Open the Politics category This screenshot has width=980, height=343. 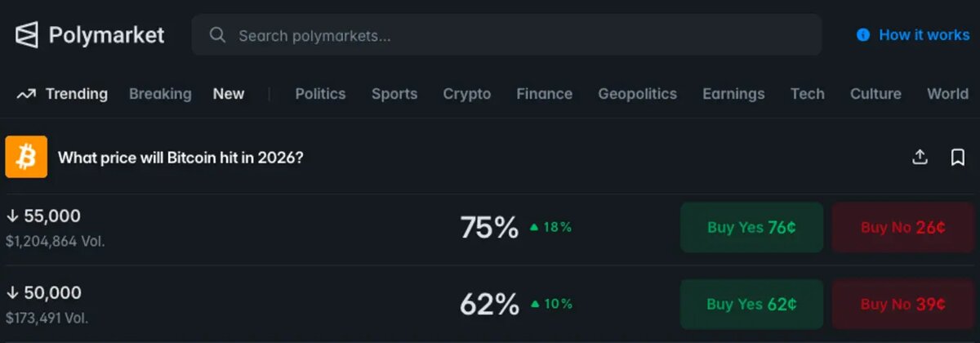click(320, 94)
